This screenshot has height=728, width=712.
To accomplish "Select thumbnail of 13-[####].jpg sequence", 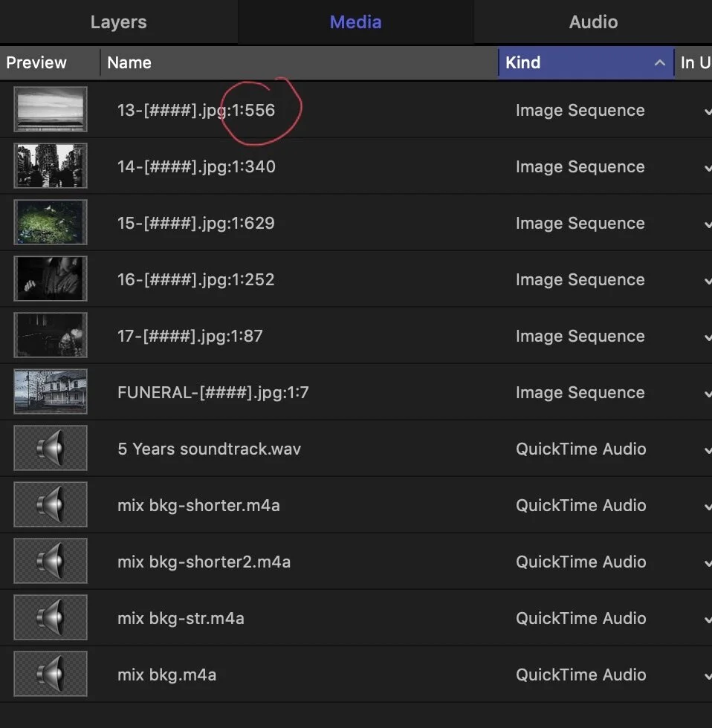I will click(50, 109).
